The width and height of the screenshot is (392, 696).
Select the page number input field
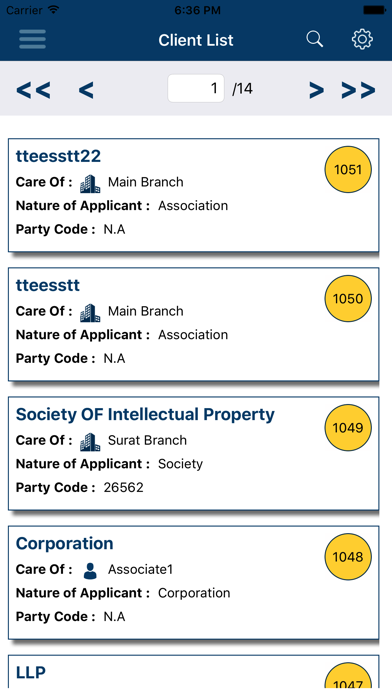point(196,88)
